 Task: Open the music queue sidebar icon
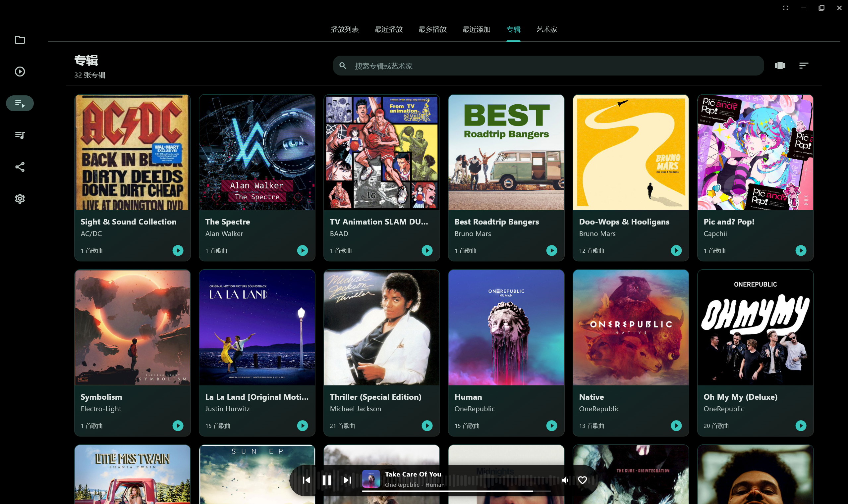[x=20, y=135]
